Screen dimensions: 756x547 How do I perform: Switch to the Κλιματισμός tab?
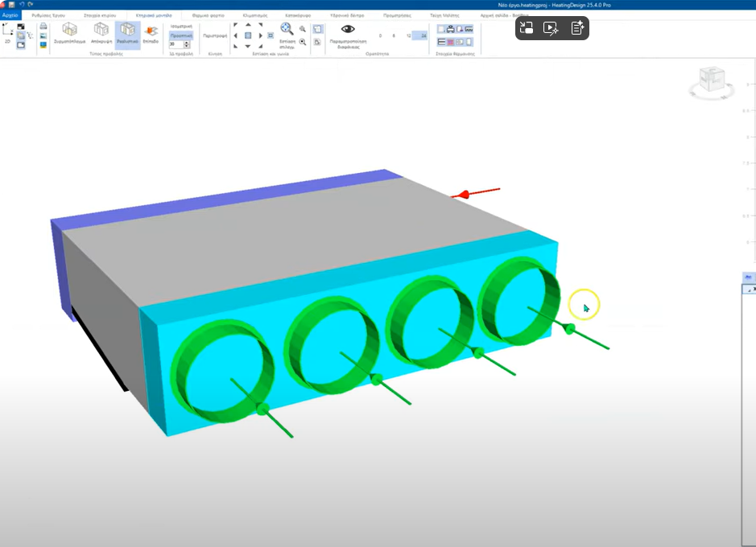coord(255,15)
